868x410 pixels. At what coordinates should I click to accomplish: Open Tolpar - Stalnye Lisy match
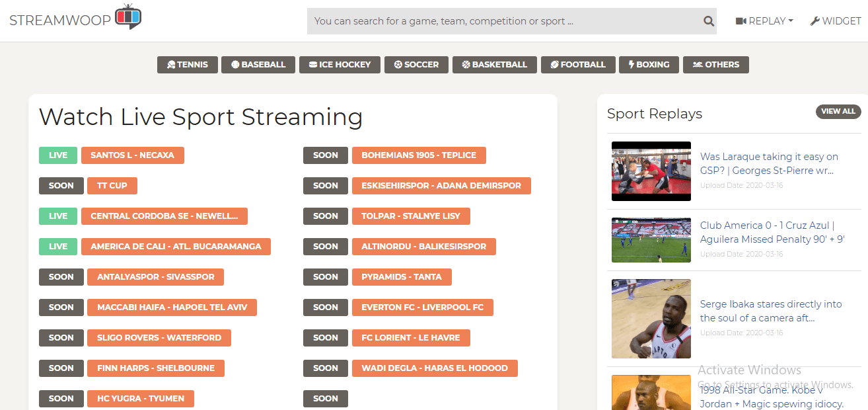pyautogui.click(x=411, y=216)
